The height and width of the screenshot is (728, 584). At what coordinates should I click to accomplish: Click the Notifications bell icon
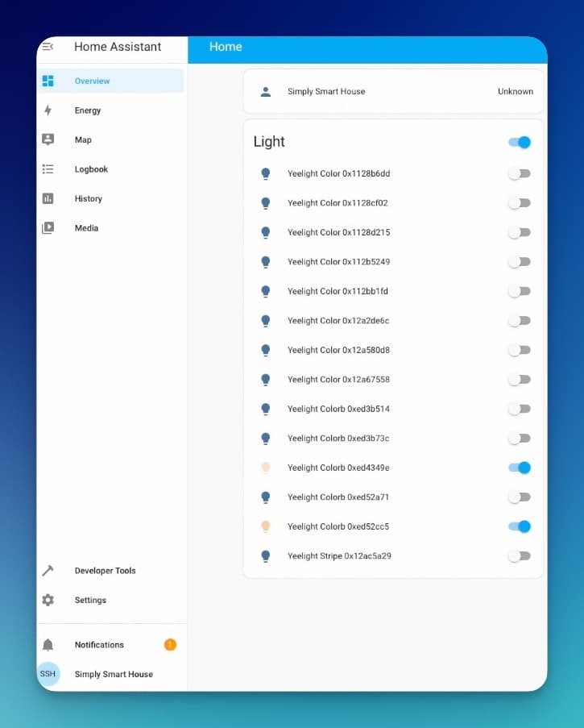[x=48, y=645]
